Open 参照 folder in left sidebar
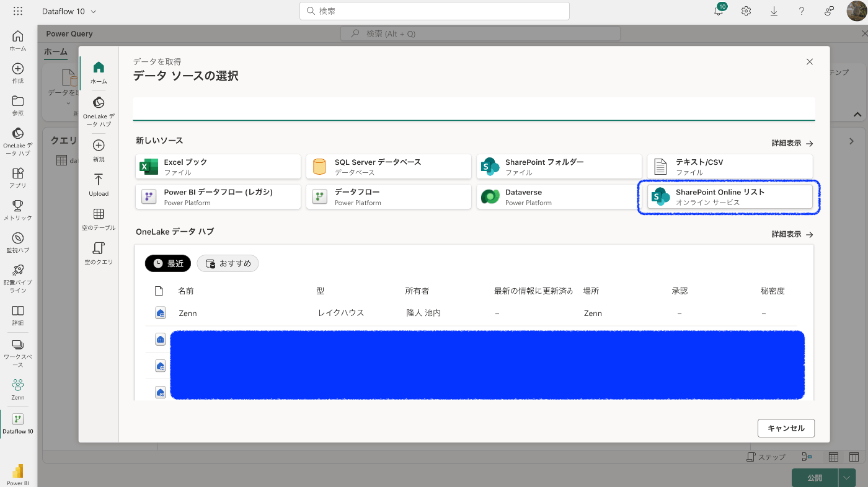Image resolution: width=868 pixels, height=487 pixels. coord(18,105)
